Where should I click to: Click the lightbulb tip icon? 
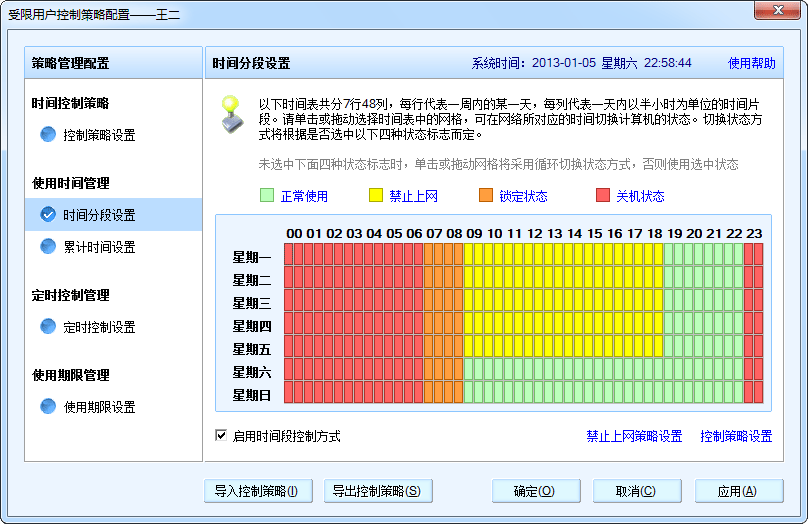231,114
